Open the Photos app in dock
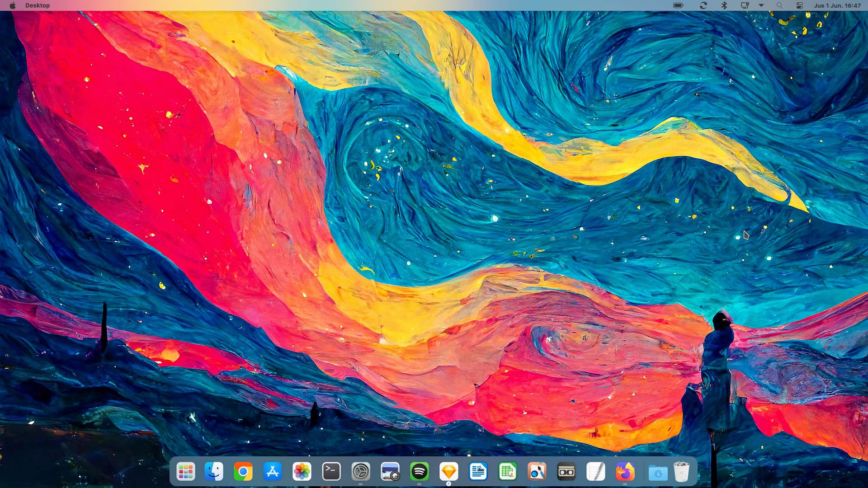The height and width of the screenshot is (488, 868). [302, 472]
